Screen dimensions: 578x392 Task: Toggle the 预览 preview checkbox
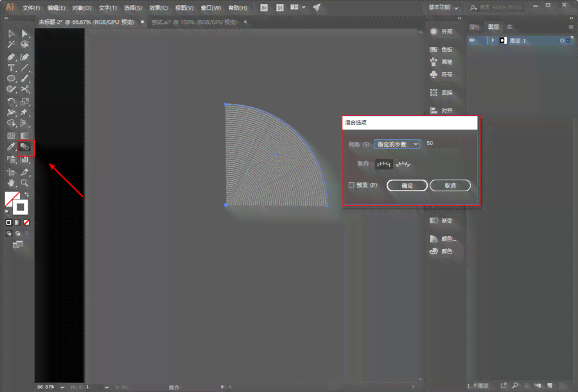coord(352,185)
